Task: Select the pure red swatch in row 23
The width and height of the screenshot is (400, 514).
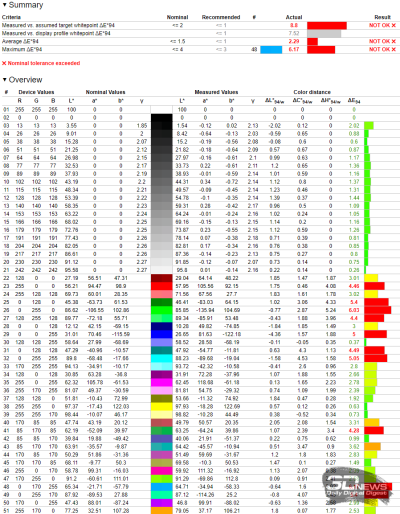Action: [162, 286]
